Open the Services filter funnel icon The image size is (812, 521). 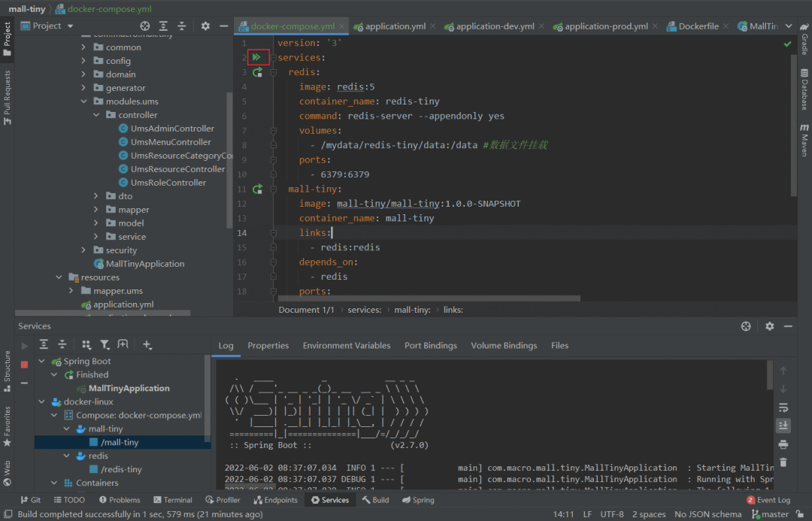click(x=105, y=344)
